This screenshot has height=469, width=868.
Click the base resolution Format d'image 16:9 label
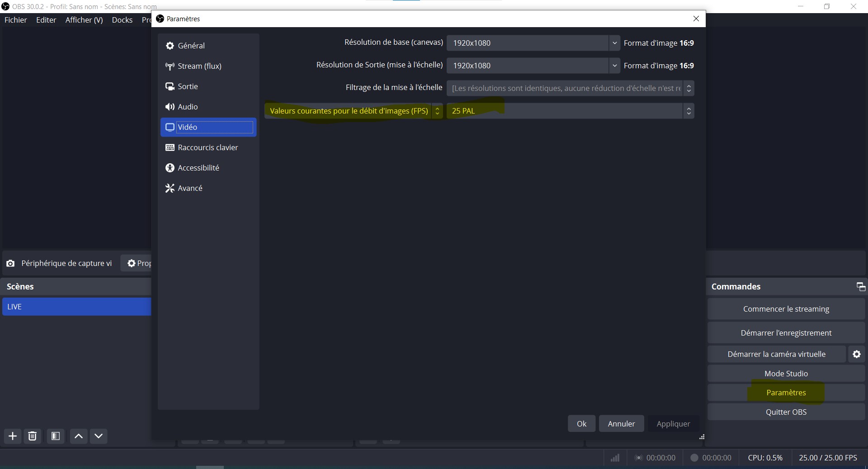tap(659, 43)
